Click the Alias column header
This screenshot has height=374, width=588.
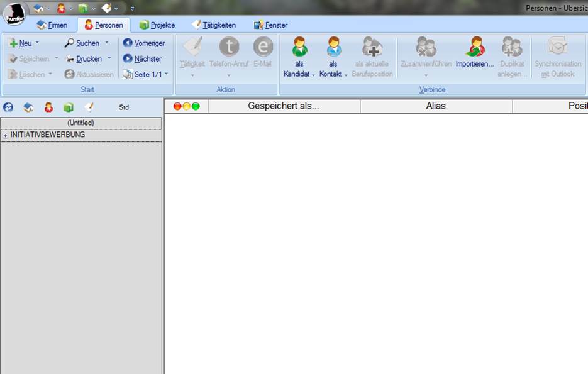pyautogui.click(x=436, y=106)
